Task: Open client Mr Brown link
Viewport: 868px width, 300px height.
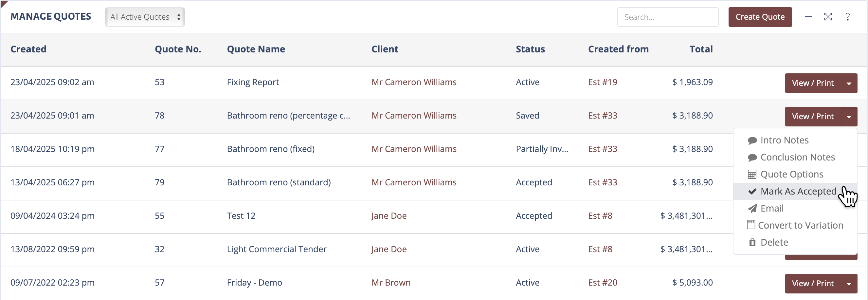Action: 391,283
